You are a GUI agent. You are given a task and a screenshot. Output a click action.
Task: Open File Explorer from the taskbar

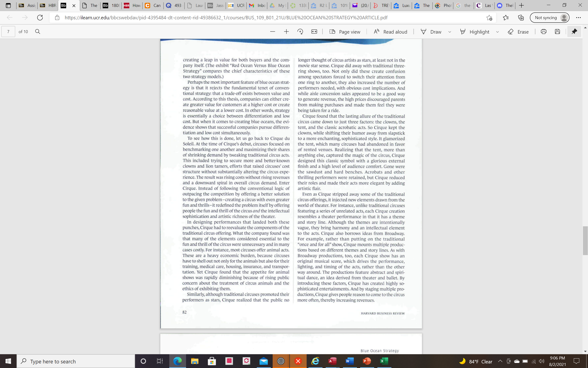[x=195, y=361]
